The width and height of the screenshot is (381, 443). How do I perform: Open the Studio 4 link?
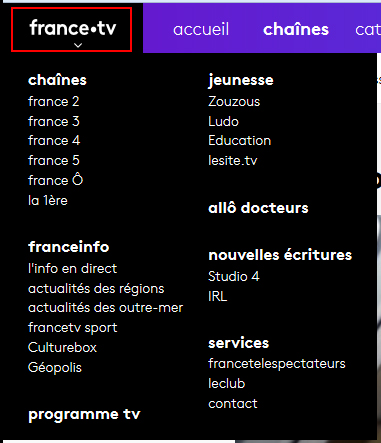[234, 276]
